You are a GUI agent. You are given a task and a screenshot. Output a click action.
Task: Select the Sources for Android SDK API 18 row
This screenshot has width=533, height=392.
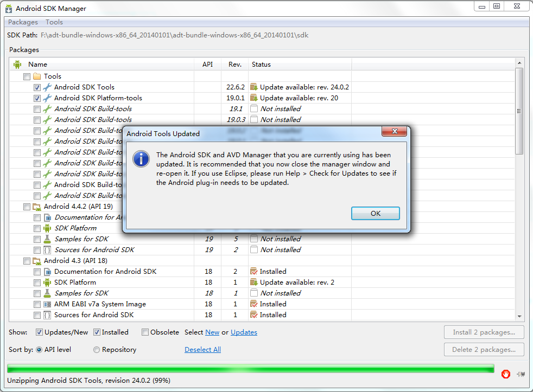[x=262, y=315]
